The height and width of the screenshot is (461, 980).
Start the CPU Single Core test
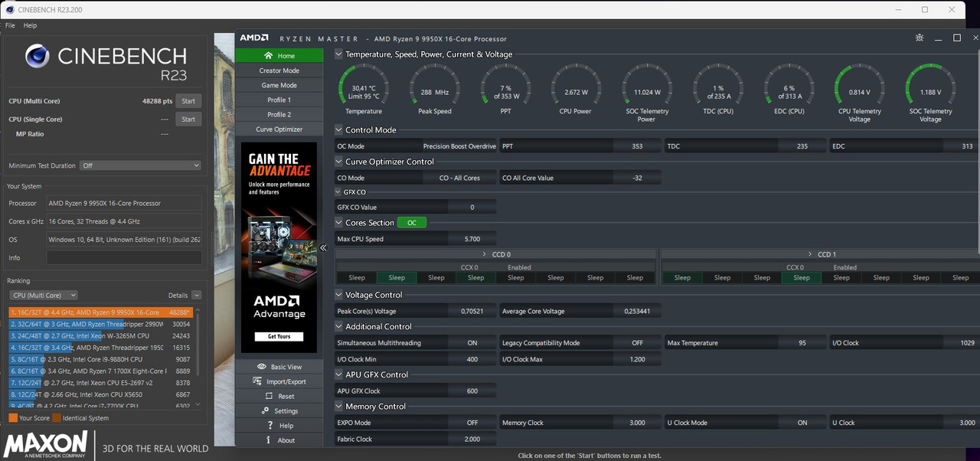pyautogui.click(x=188, y=119)
